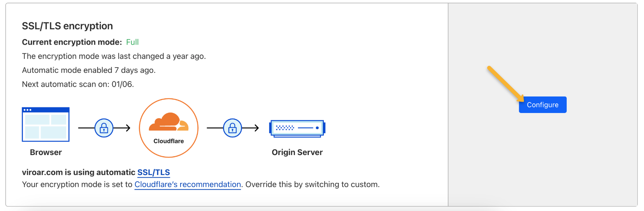Click the Cloudflare cloud logo

169,122
